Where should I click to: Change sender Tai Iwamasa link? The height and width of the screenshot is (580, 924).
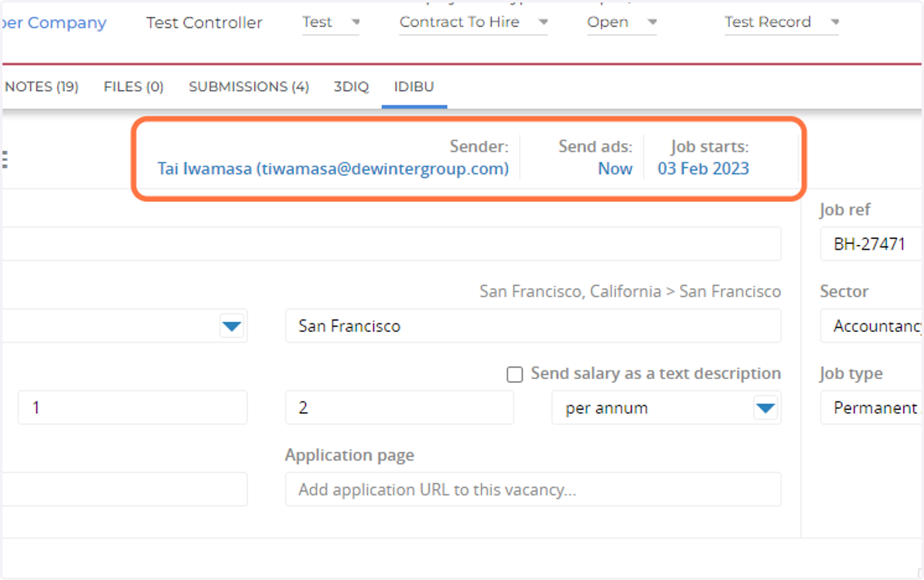pyautogui.click(x=333, y=169)
